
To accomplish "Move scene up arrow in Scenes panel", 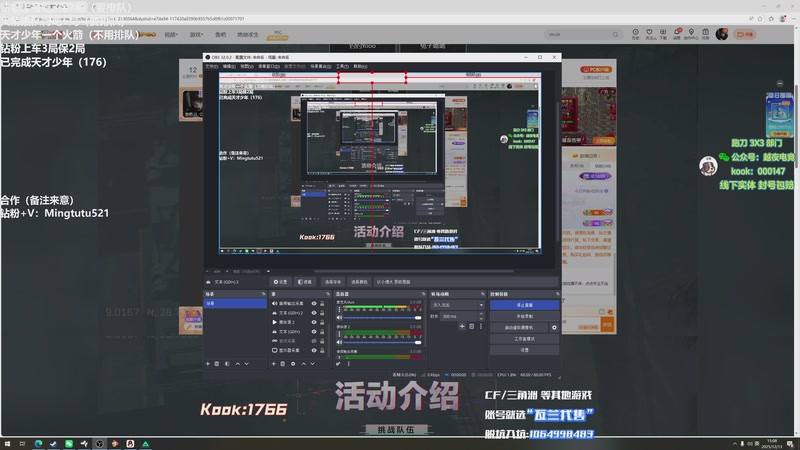I will pyautogui.click(x=237, y=364).
